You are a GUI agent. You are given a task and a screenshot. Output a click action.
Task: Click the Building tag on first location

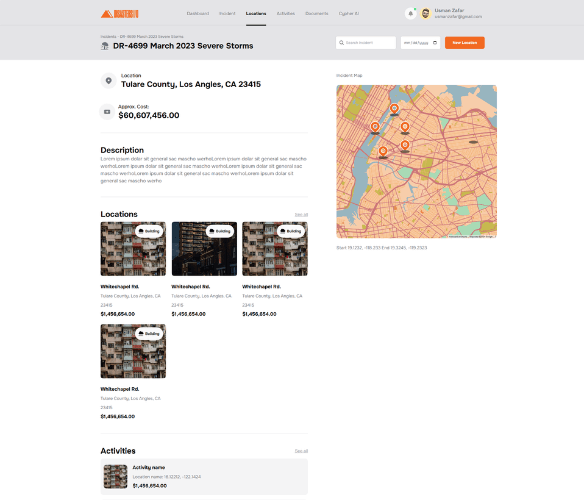point(149,231)
